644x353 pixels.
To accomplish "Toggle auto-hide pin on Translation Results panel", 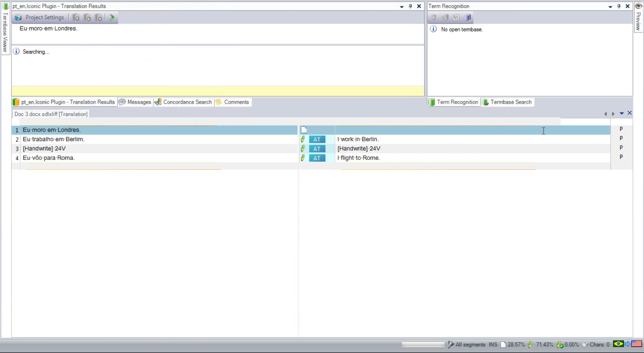I will [410, 6].
